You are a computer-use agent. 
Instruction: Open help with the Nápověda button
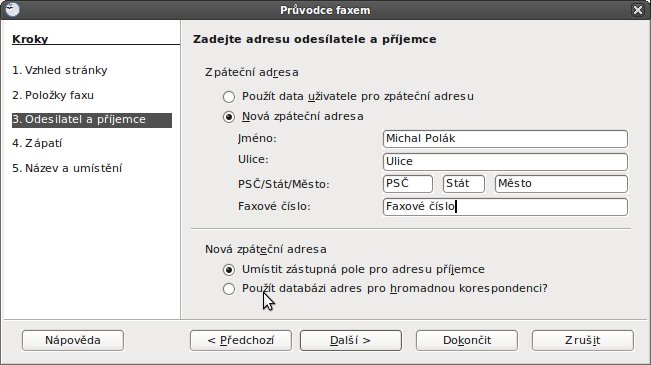(x=73, y=341)
